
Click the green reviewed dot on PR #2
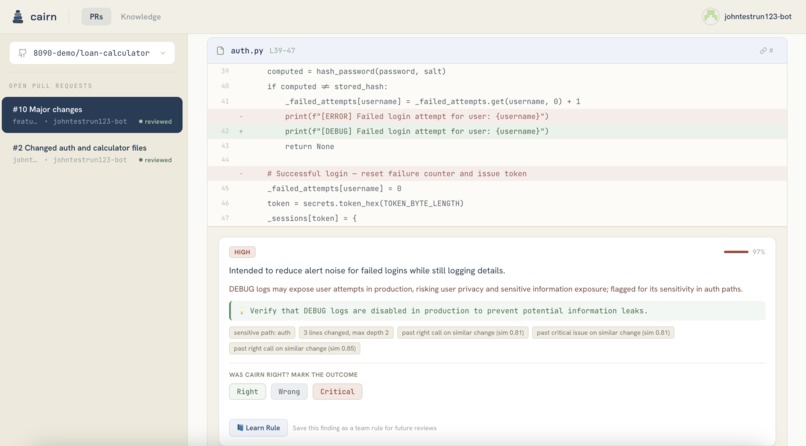[x=140, y=160]
